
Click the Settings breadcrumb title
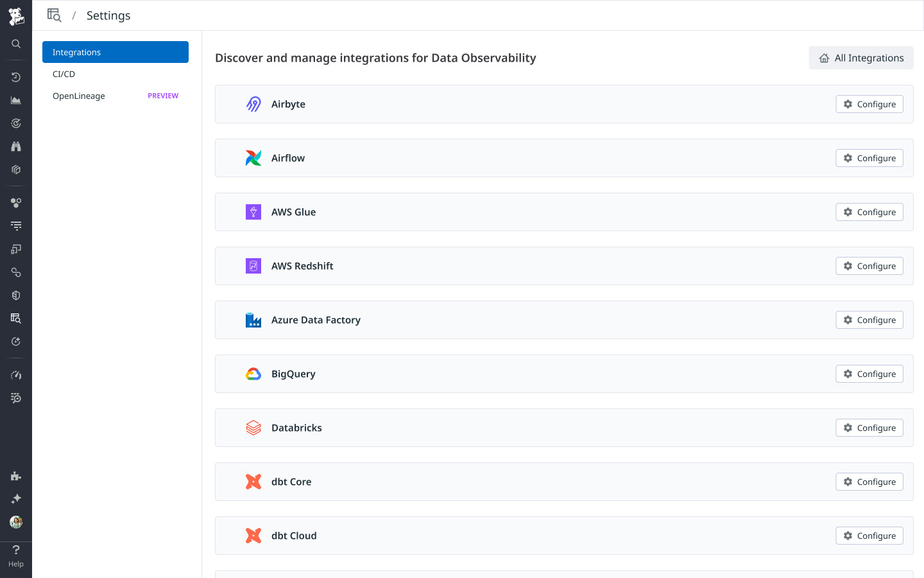click(108, 15)
